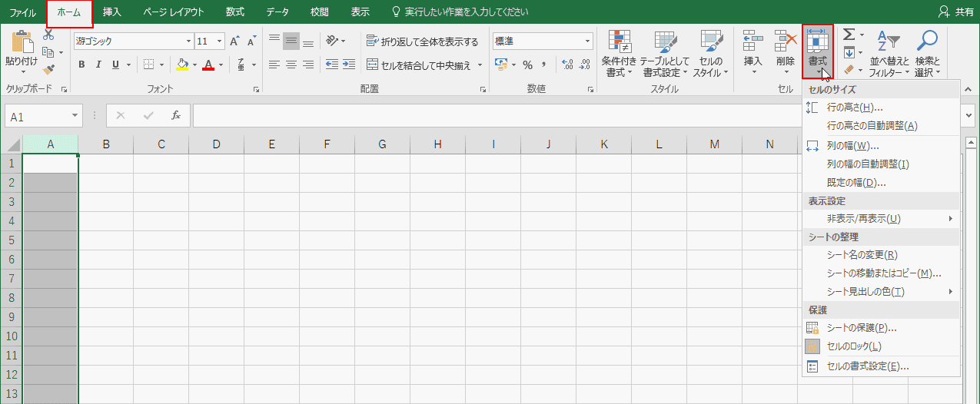Open Sort and Filter 並べ替えとフィルター
The height and width of the screenshot is (404, 980).
(889, 54)
